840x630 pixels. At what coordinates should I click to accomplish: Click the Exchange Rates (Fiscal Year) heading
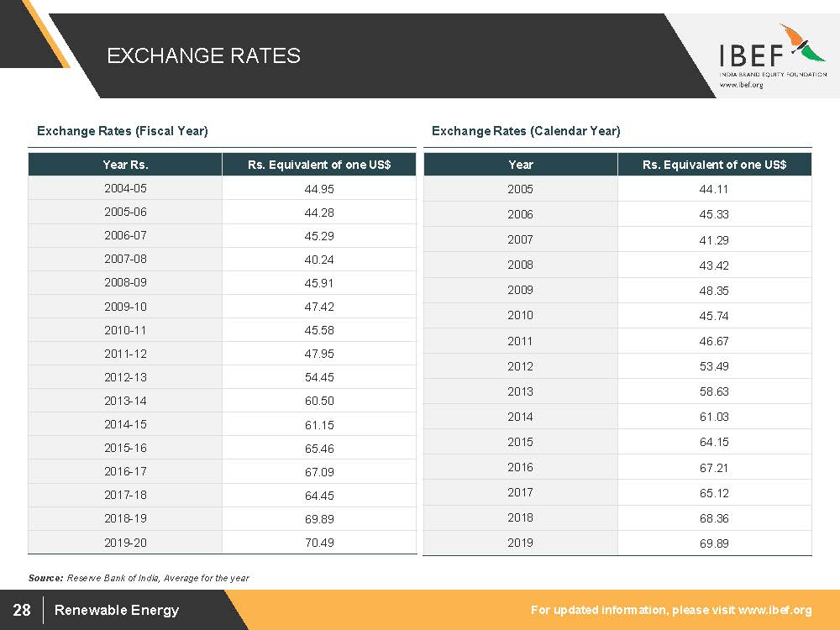point(122,131)
